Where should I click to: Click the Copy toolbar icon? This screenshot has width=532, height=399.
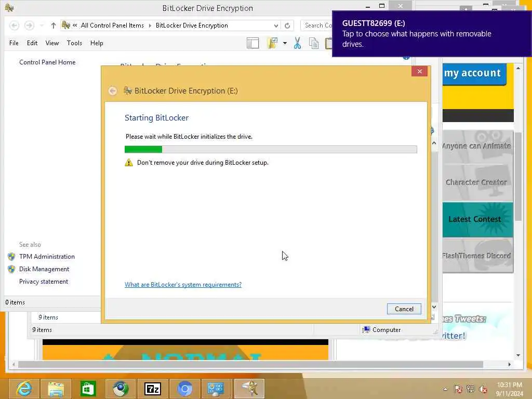pos(314,43)
